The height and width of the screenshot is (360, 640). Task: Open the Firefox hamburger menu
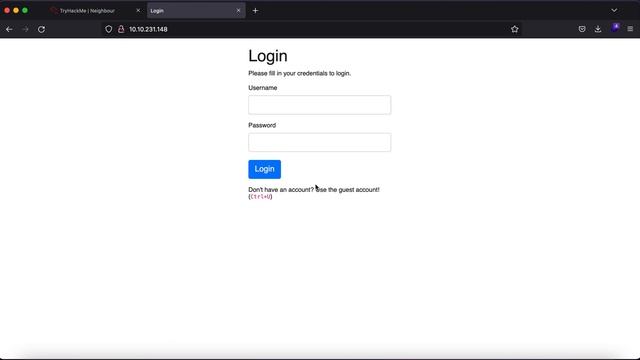tap(630, 29)
